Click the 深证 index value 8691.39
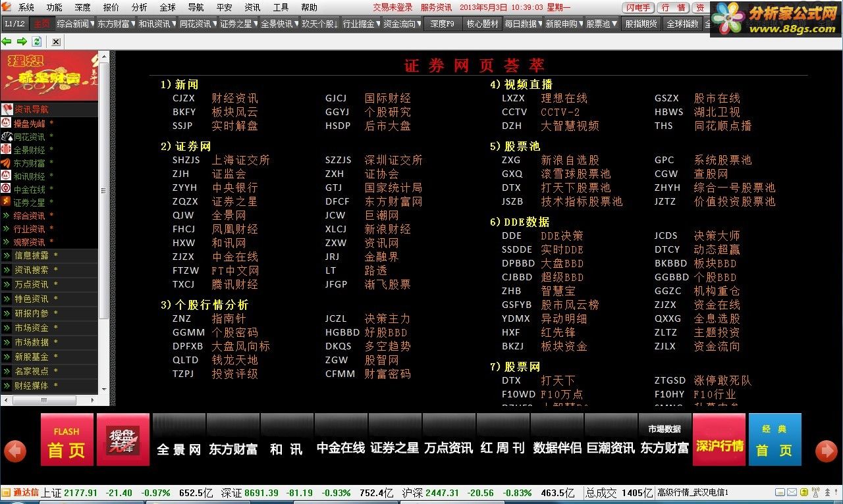Viewport: 843px width, 504px height. 261,493
